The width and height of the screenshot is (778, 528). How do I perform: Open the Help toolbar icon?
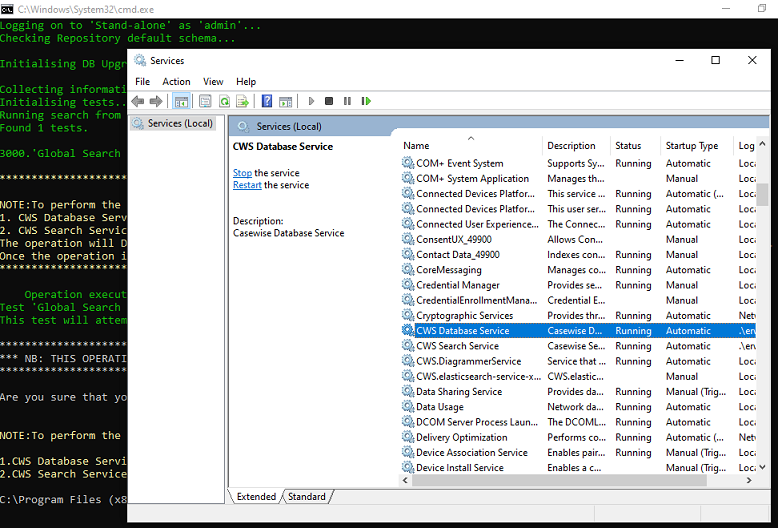coord(267,101)
